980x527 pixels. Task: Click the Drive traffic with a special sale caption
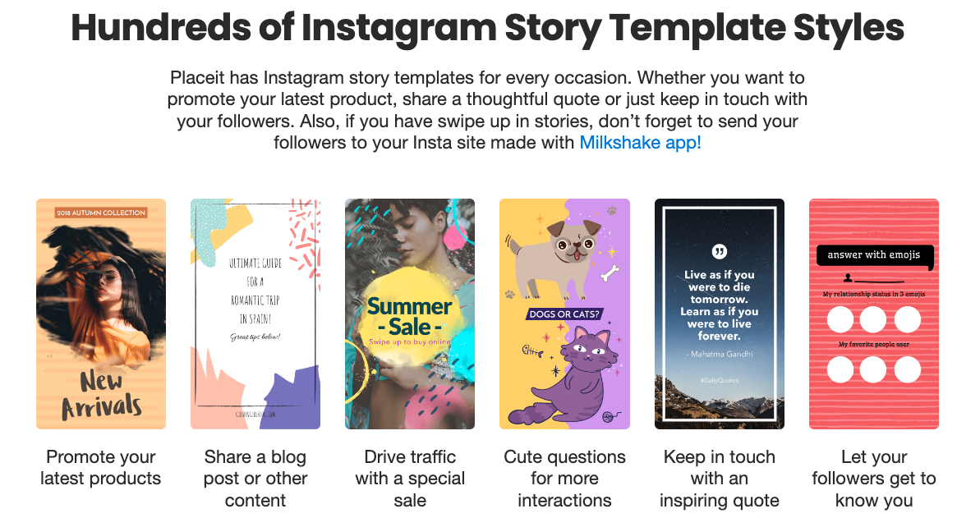tap(410, 479)
